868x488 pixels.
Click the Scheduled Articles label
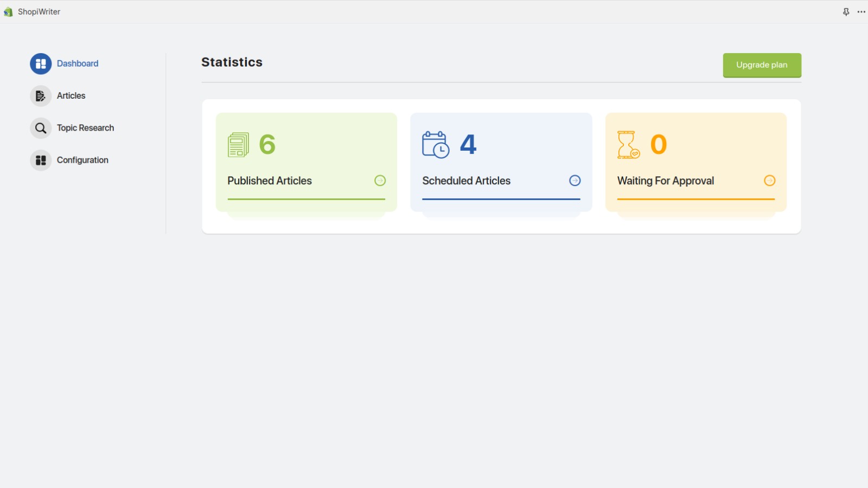(467, 181)
